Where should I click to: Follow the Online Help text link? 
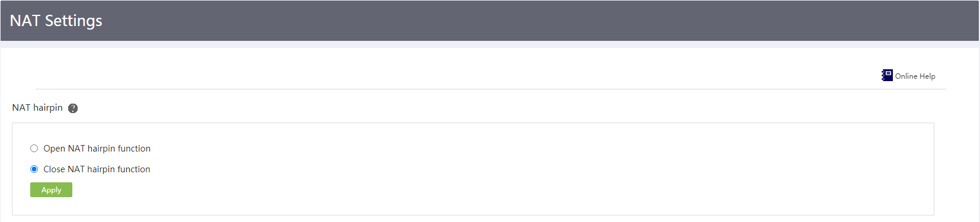(x=915, y=76)
